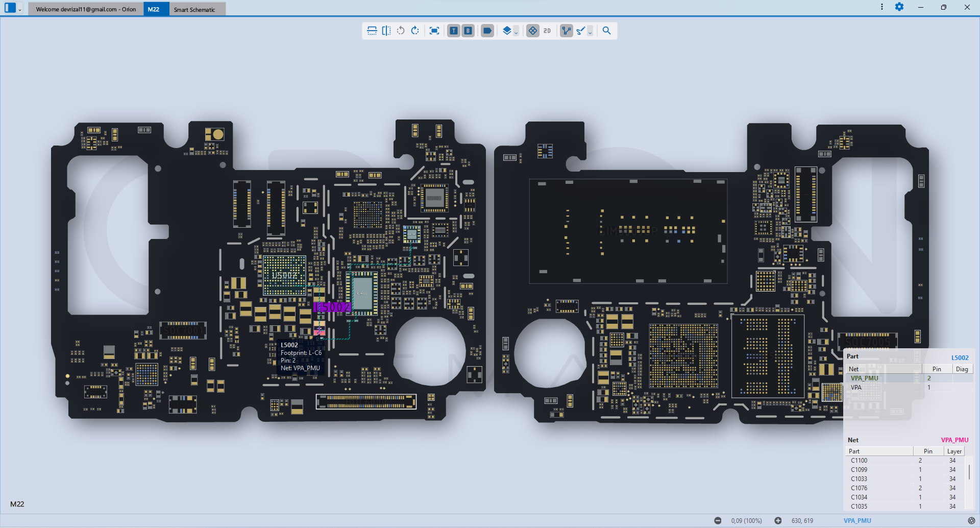Open sidebar panel dropdown arrow
This screenshot has height=528, width=980.
(x=20, y=9)
